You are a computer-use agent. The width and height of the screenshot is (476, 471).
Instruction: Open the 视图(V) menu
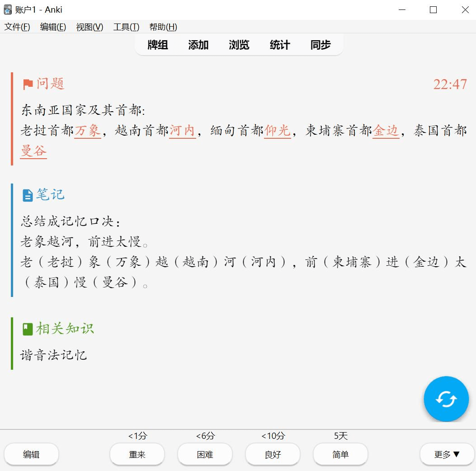(90, 27)
